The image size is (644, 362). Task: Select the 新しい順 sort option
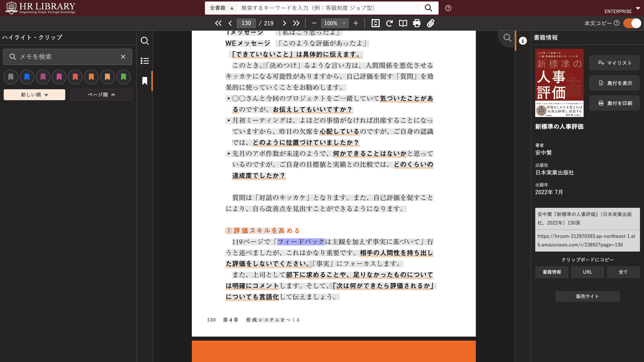click(x=34, y=95)
